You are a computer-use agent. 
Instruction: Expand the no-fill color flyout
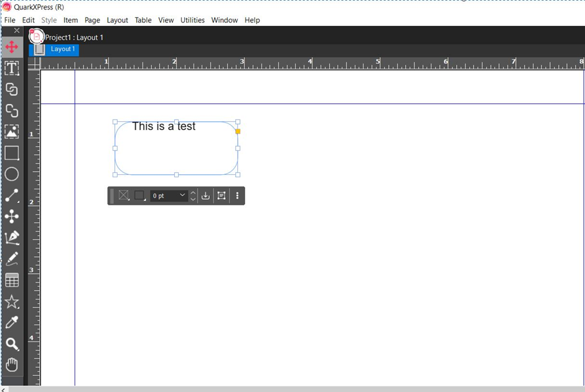(x=128, y=199)
